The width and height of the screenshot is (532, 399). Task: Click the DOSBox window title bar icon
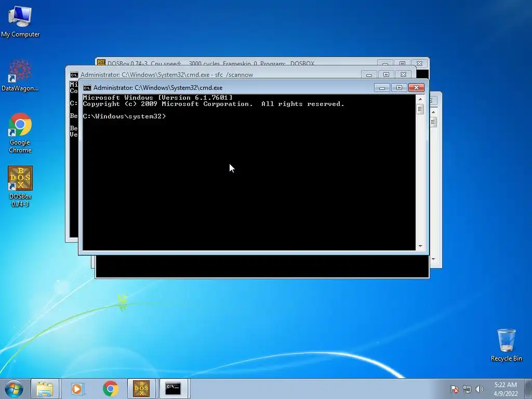101,62
